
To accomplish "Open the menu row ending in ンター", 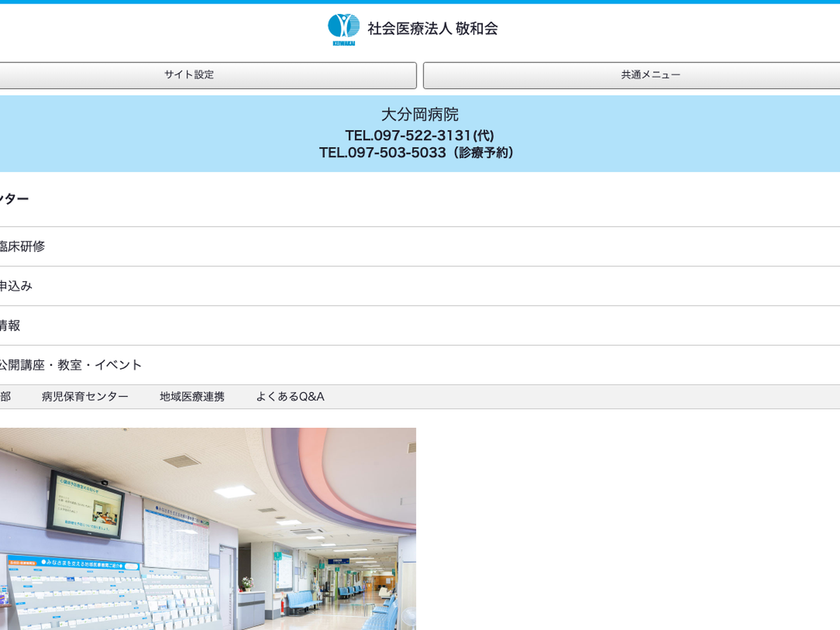I will [14, 199].
